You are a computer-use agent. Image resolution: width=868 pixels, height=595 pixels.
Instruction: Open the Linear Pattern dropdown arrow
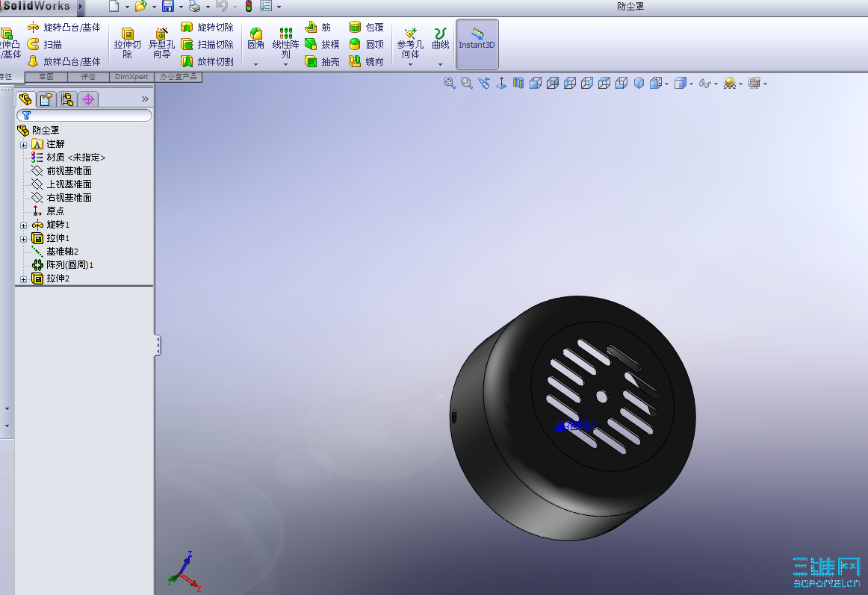coord(285,65)
